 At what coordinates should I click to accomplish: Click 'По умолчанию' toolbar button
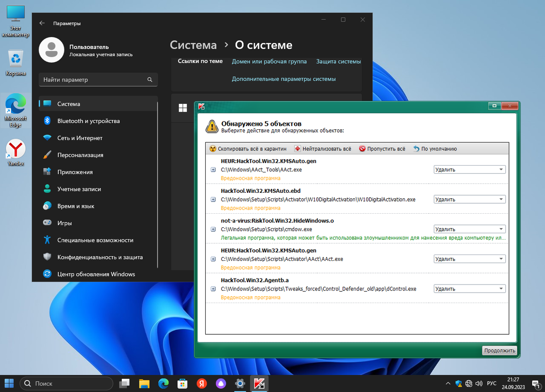(x=435, y=149)
